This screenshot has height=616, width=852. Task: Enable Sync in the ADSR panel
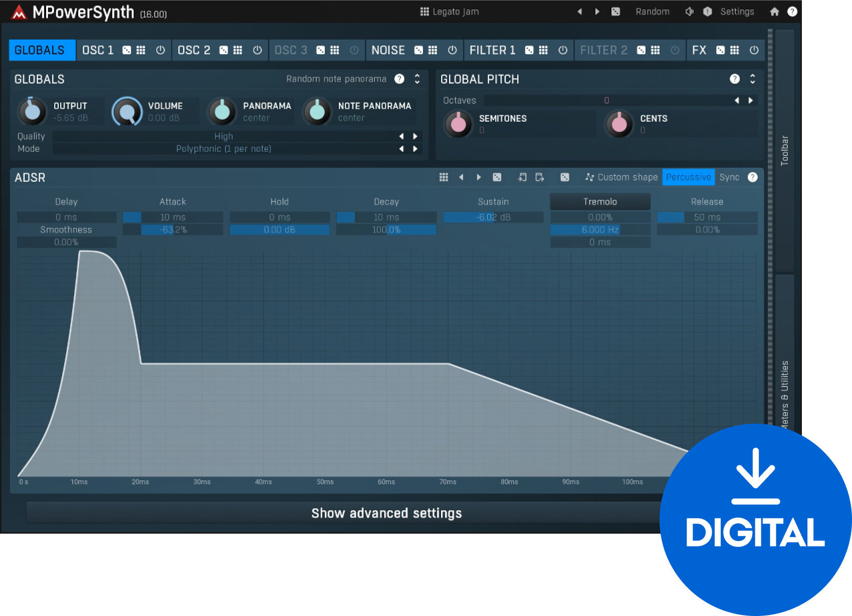coord(730,177)
